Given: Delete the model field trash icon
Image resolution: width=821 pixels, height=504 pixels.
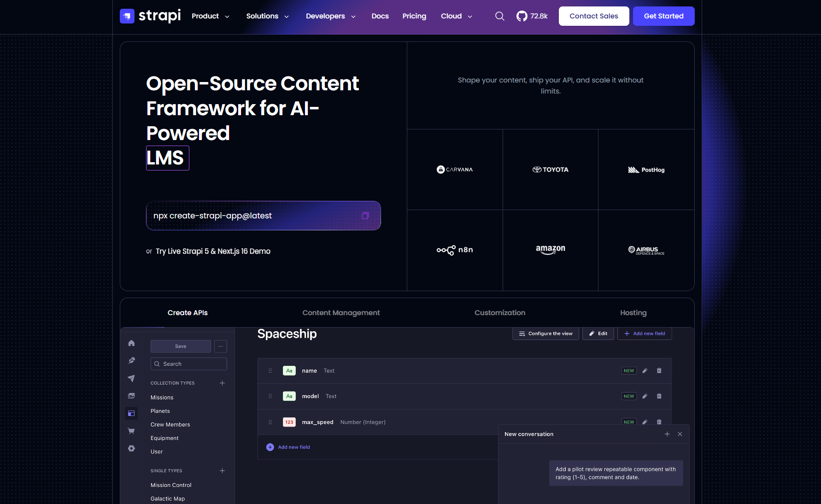Looking at the screenshot, I should tap(659, 396).
